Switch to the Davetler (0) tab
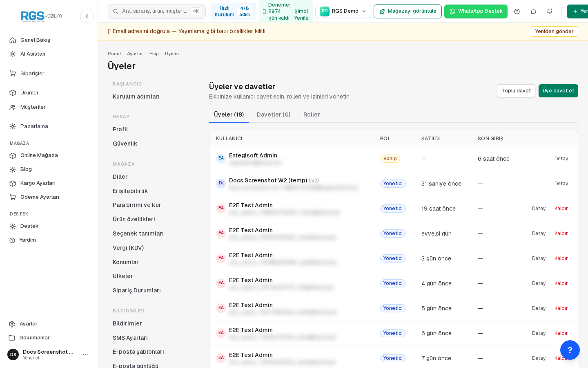The width and height of the screenshot is (588, 368). (x=274, y=114)
